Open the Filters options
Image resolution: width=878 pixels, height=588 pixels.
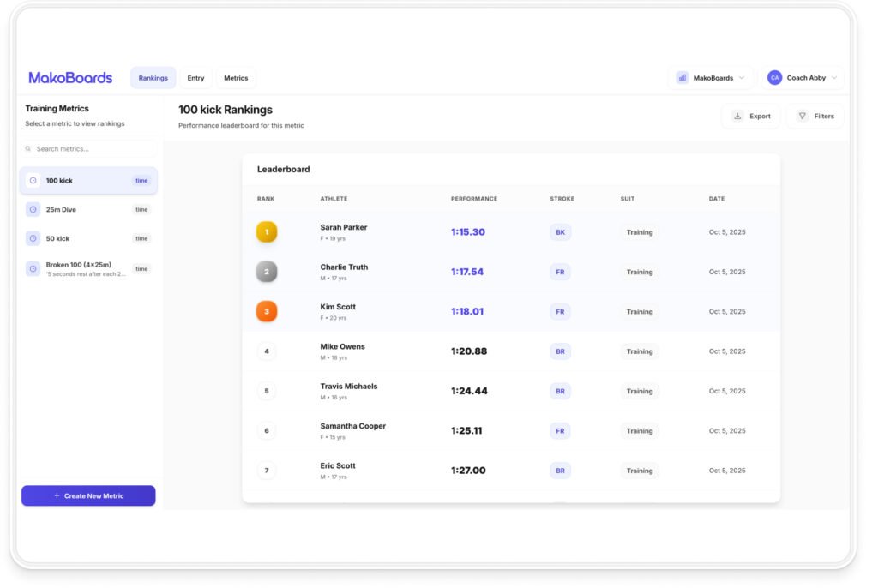tap(815, 117)
